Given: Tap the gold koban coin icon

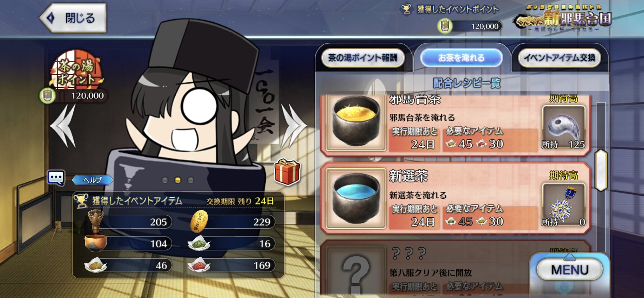Looking at the screenshot, I should (x=199, y=221).
